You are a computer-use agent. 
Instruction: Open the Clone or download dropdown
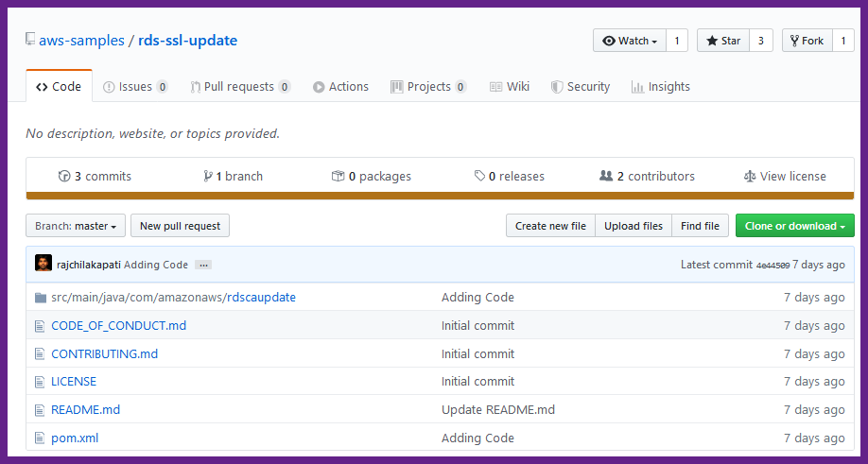(x=795, y=226)
